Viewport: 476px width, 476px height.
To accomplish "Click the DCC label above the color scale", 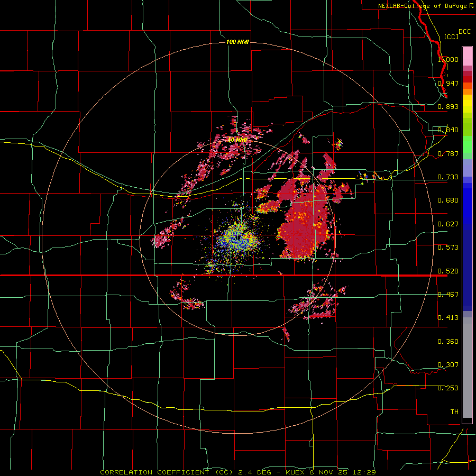I will click(x=464, y=32).
